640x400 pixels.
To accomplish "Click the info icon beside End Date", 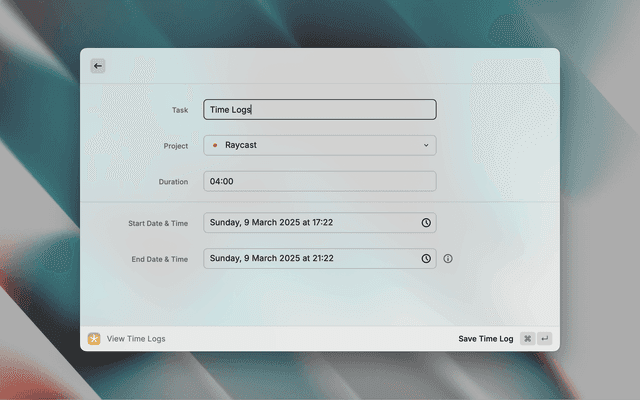I will (x=448, y=259).
